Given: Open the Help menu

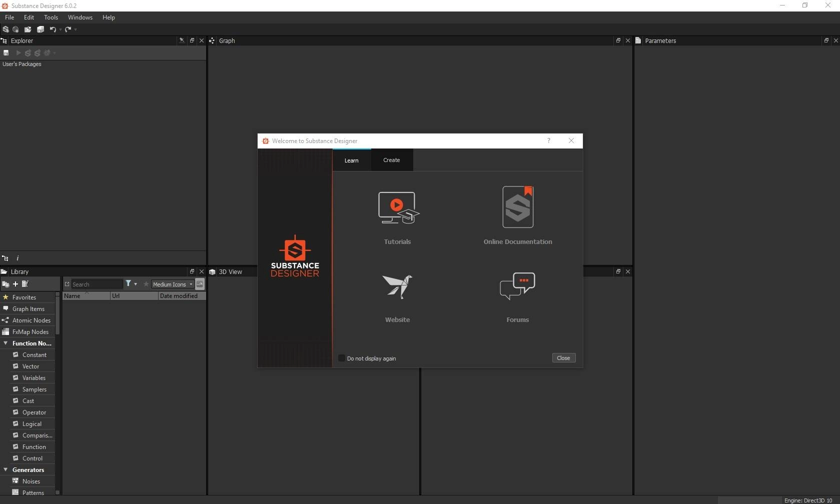Looking at the screenshot, I should [109, 17].
